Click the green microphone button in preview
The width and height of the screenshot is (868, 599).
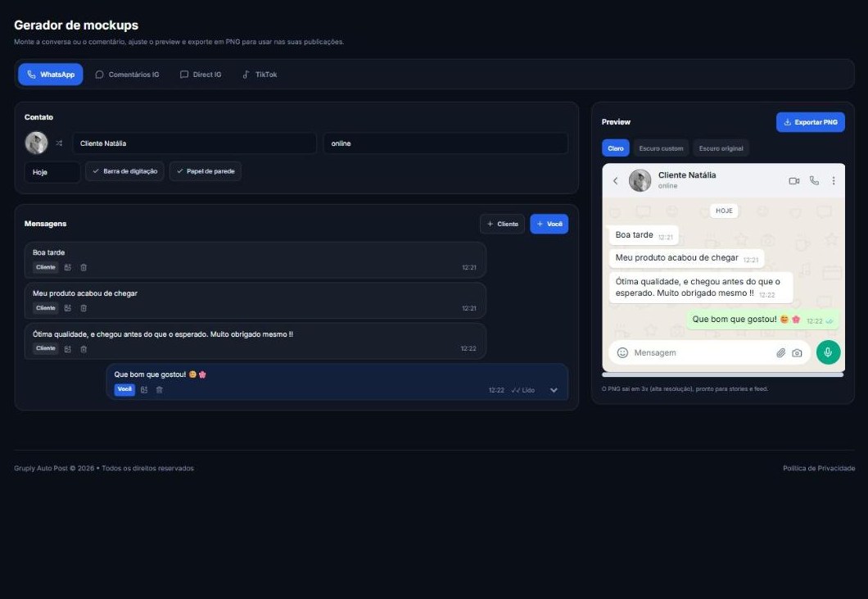[828, 352]
